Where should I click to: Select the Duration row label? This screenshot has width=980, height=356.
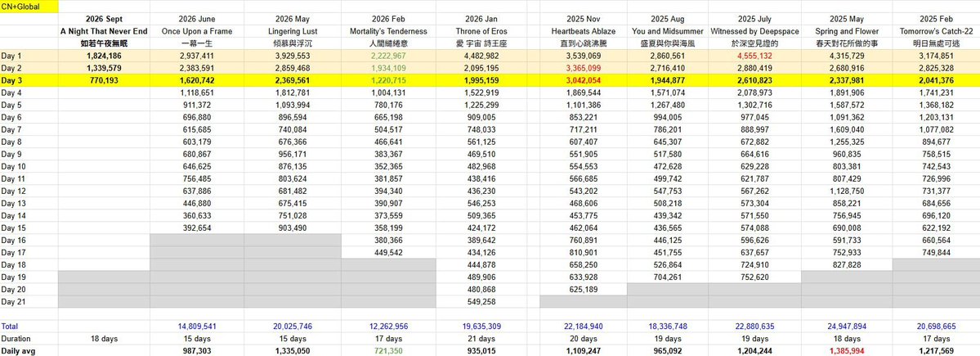[16, 339]
